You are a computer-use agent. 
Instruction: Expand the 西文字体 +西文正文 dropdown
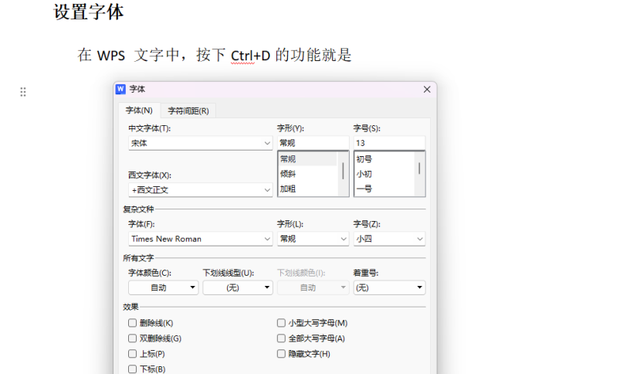200,190
